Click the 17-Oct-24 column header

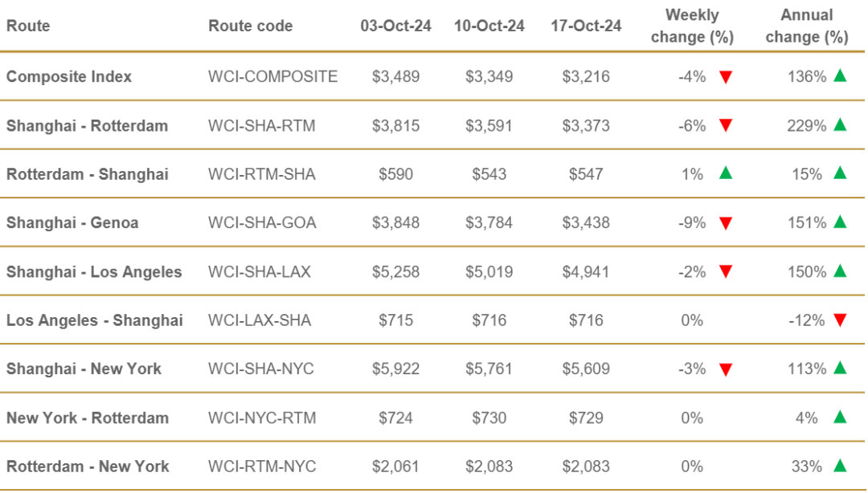coord(586,26)
